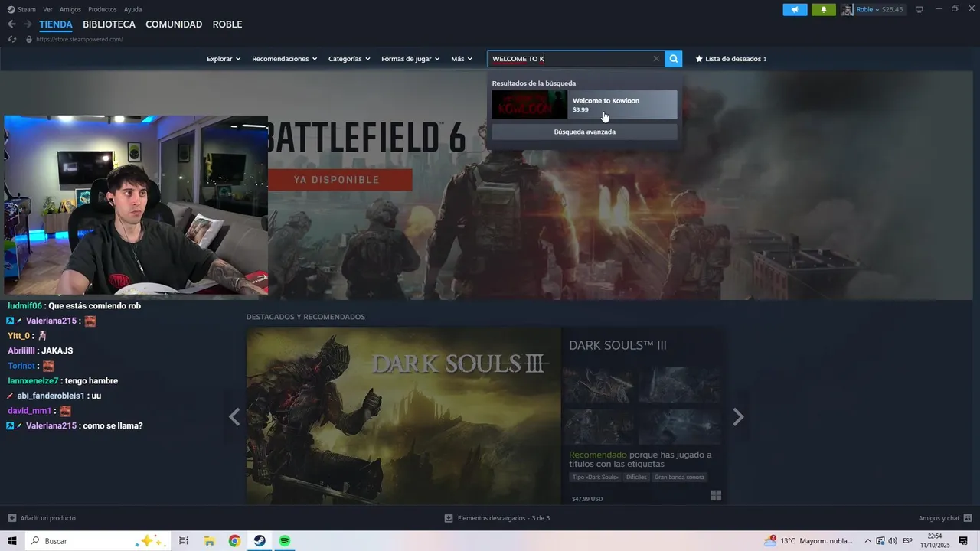Reload the store page

coord(12,39)
